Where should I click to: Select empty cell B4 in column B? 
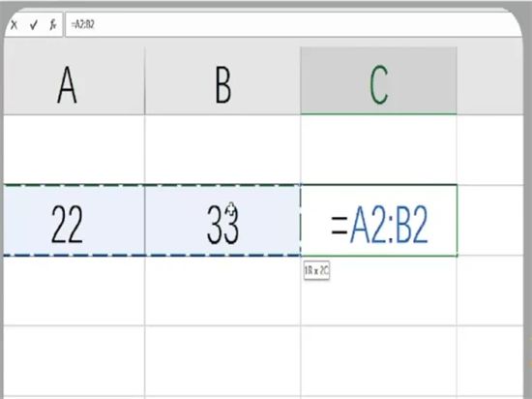(x=222, y=360)
